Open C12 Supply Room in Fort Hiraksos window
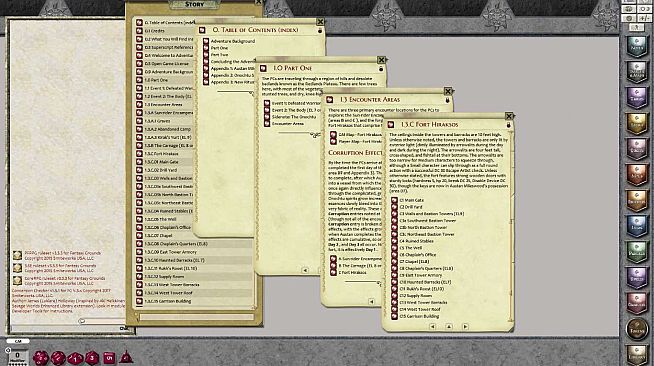Viewport: 654px width, 366px height. click(417, 296)
